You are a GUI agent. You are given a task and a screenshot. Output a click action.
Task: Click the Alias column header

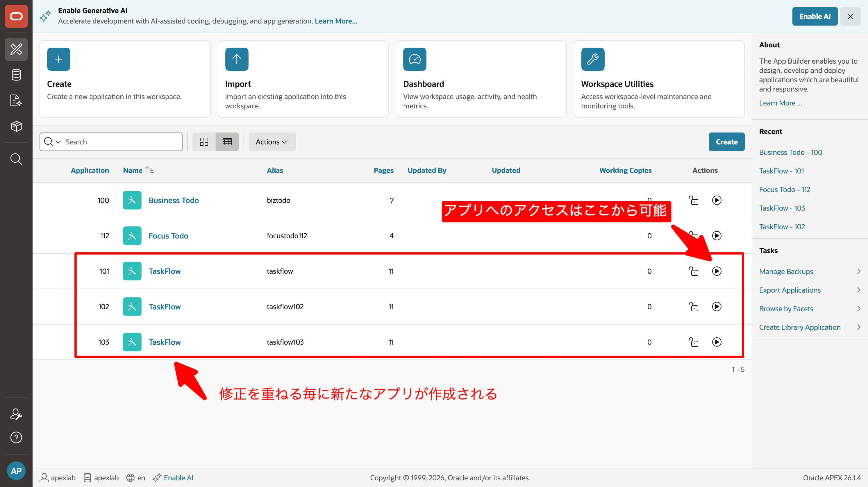pos(275,170)
